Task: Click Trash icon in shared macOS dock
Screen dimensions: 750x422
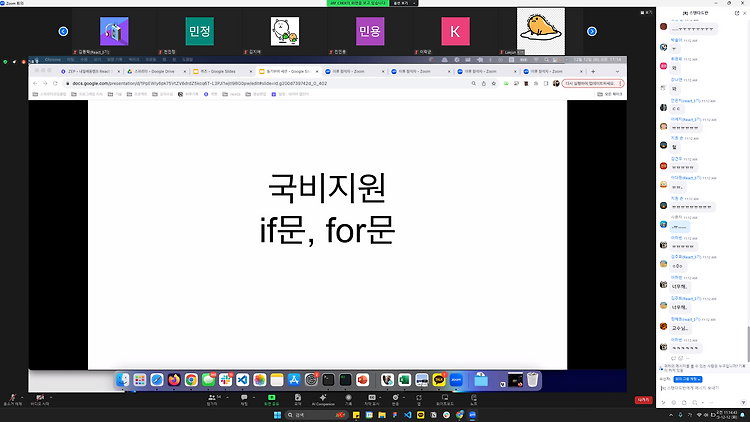Action: (532, 380)
